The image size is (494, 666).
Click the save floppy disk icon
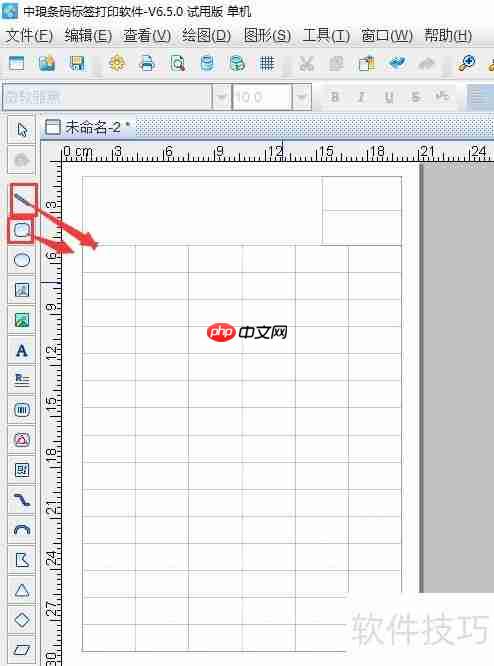[76, 64]
